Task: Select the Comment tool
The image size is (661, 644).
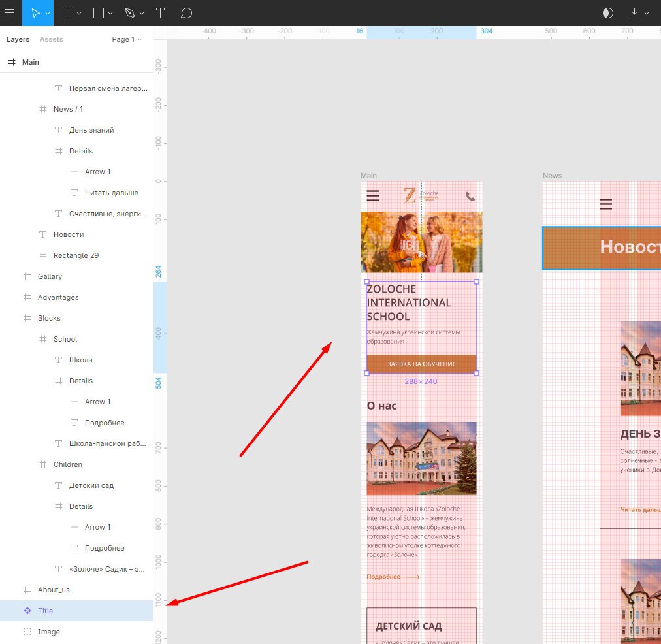Action: tap(186, 13)
